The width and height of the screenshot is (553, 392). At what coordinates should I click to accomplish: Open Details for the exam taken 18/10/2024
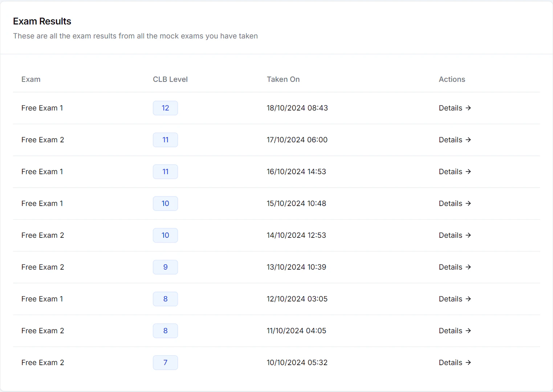(x=450, y=108)
